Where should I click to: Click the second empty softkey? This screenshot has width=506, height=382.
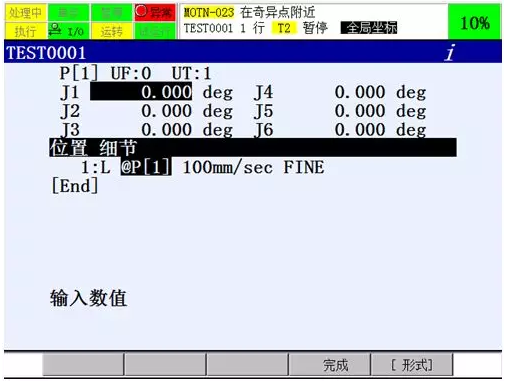point(165,365)
